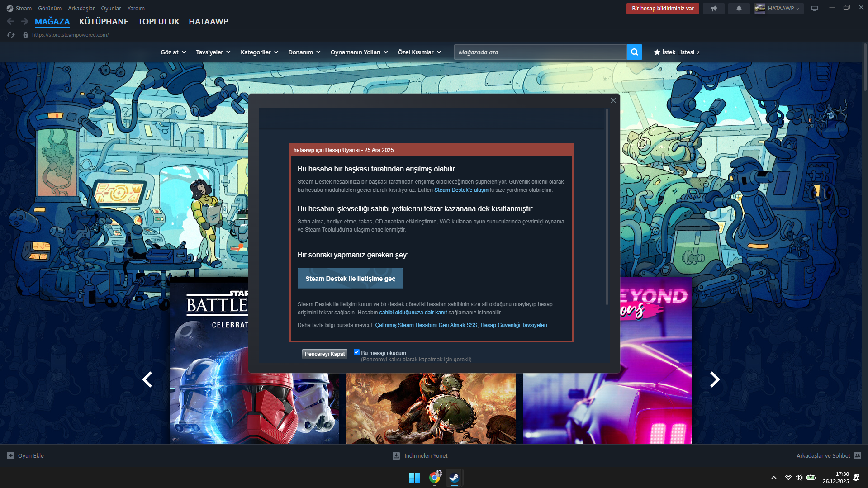Open the Windows notification center
This screenshot has width=868, height=488.
856,478
